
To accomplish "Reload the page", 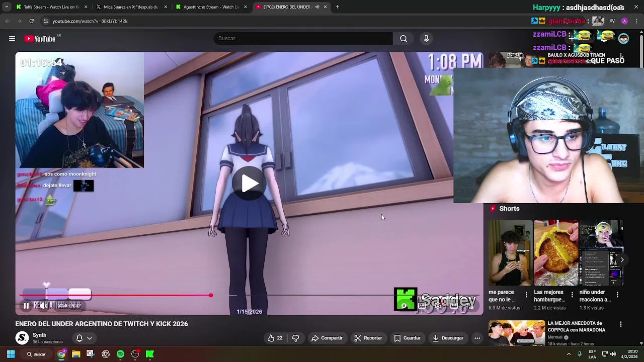I will (31, 21).
